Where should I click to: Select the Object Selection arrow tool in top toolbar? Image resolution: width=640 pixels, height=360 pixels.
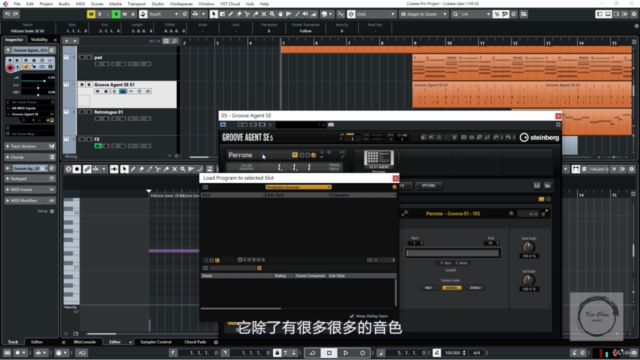213,14
